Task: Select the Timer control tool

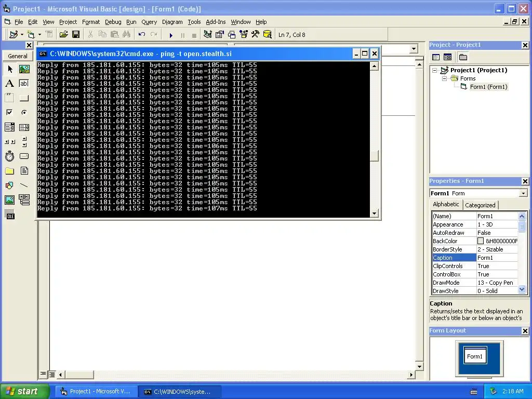Action: [x=10, y=156]
